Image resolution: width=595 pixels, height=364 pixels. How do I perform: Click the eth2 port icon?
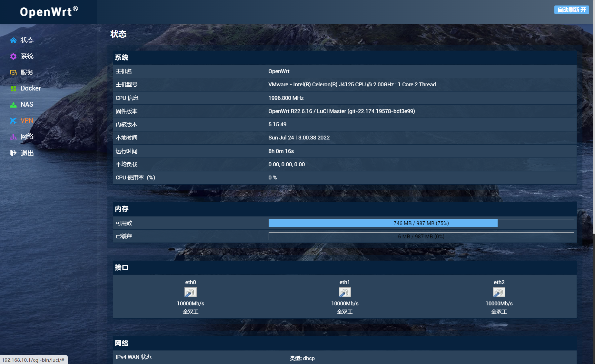[x=499, y=292]
